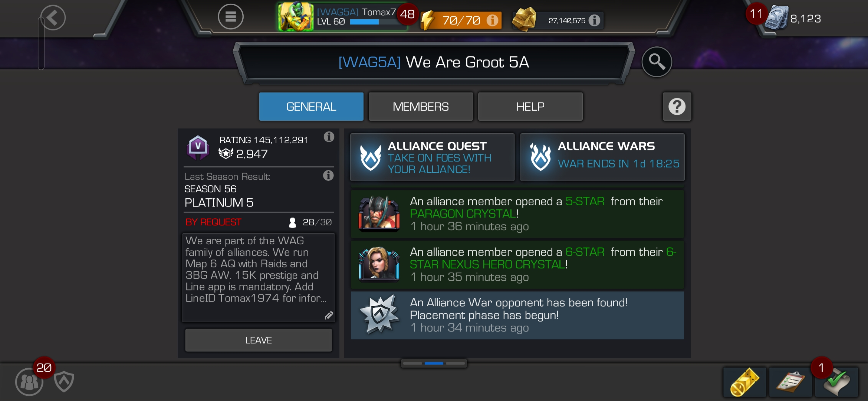This screenshot has width=868, height=401.
Task: Open the gold ticket icon
Action: 744,382
